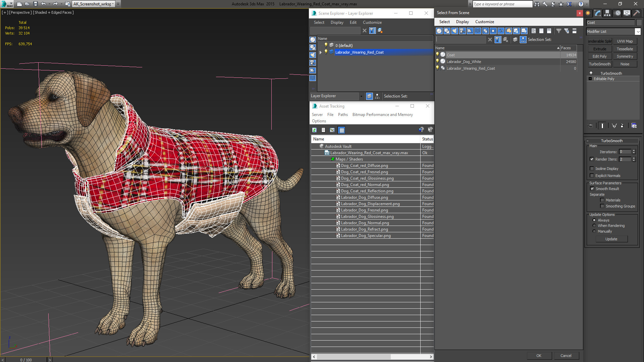Open the Modify command panel tab

(598, 13)
